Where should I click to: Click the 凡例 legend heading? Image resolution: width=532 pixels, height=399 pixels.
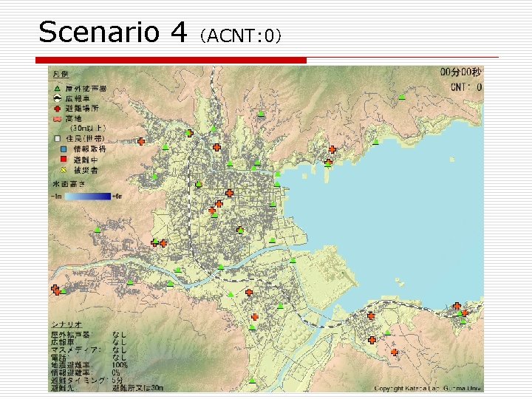pyautogui.click(x=61, y=74)
